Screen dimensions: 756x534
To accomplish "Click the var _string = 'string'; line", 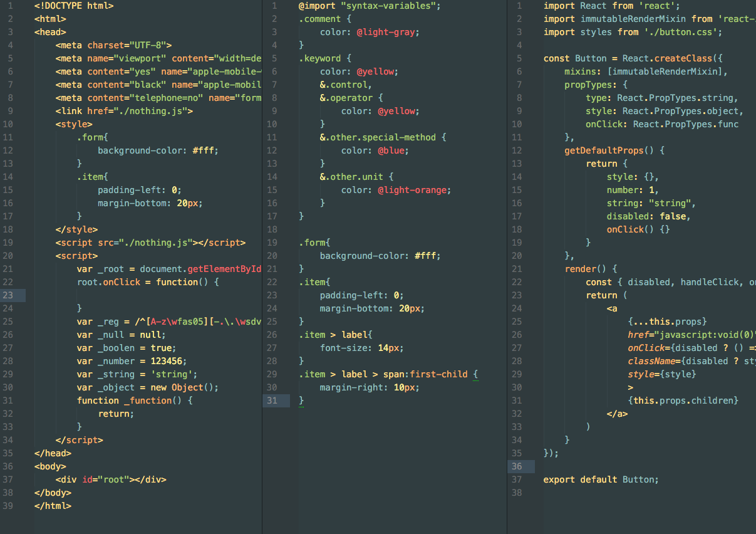I will [137, 374].
